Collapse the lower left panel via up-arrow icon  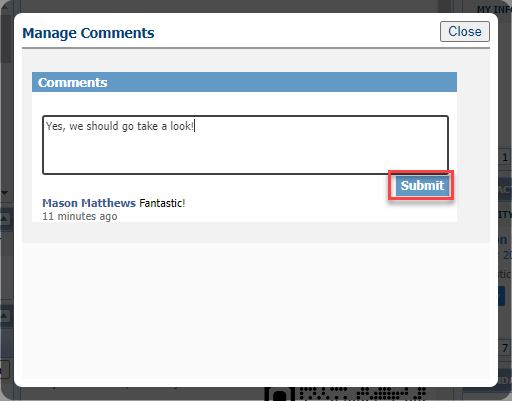coord(5,315)
